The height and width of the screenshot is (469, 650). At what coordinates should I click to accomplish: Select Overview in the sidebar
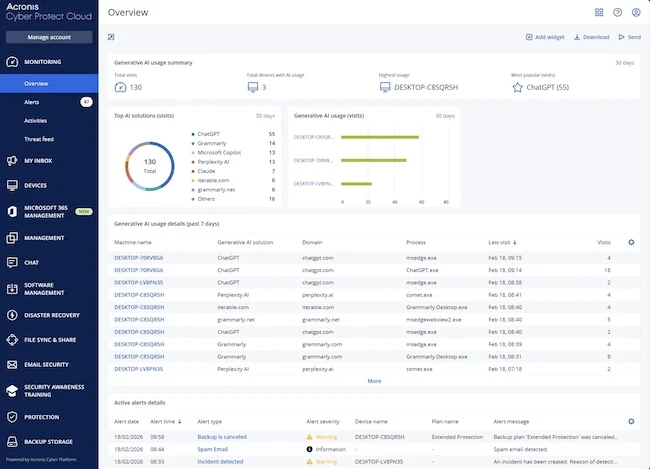(49, 83)
